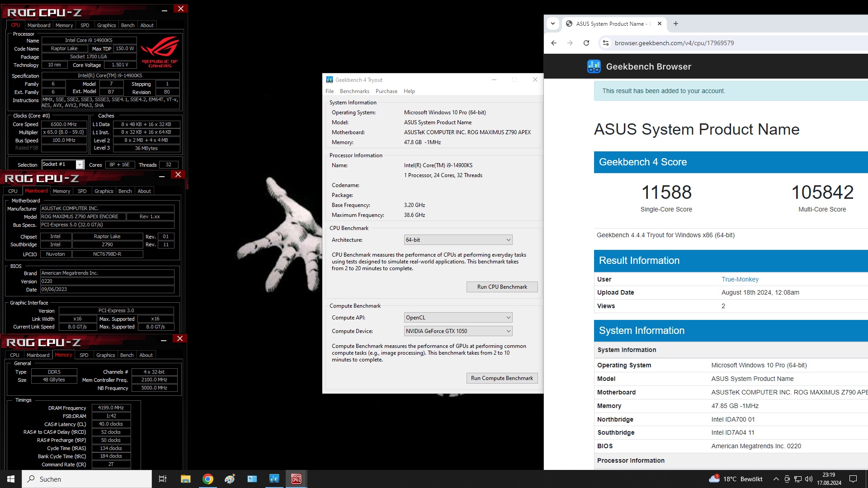Viewport: 868px width, 488px height.
Task: Open the volume control in system tray
Action: point(809,479)
